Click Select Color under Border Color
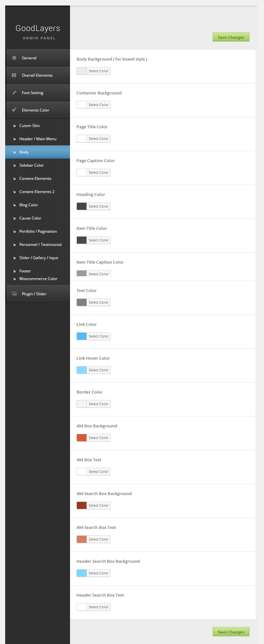The image size is (264, 644). pyautogui.click(x=98, y=404)
